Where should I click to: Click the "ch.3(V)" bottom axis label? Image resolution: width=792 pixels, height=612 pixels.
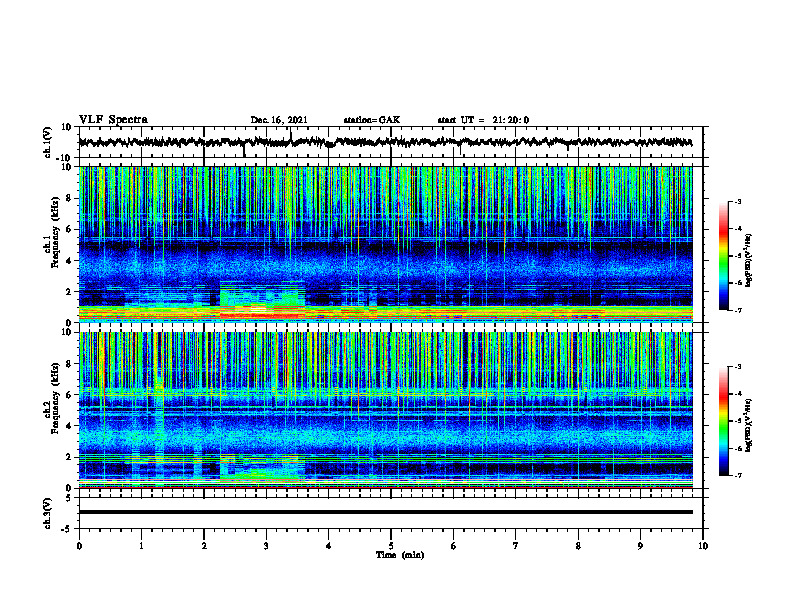[x=48, y=514]
